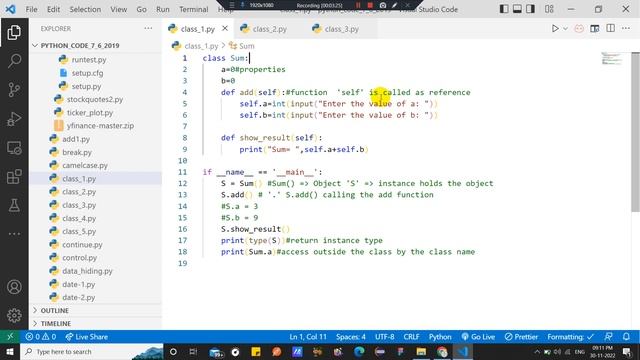Click the editor vertical scrollbar

tap(635, 131)
